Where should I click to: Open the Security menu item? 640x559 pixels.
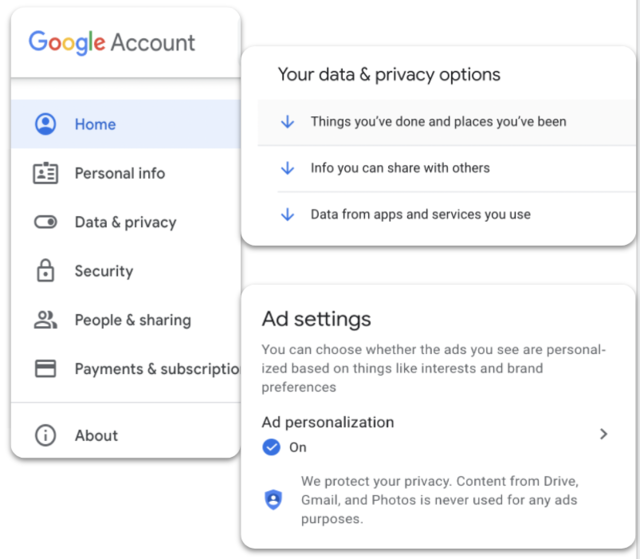pos(103,271)
